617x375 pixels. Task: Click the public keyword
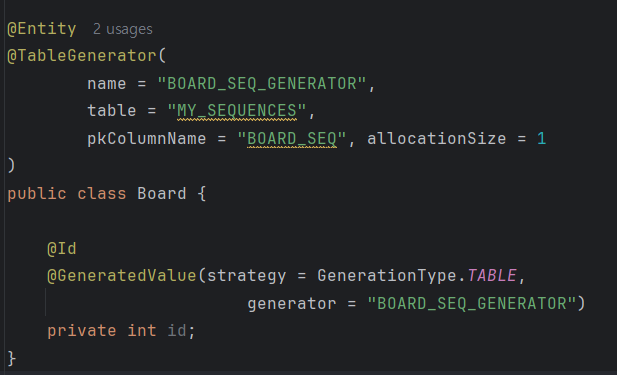(37, 194)
